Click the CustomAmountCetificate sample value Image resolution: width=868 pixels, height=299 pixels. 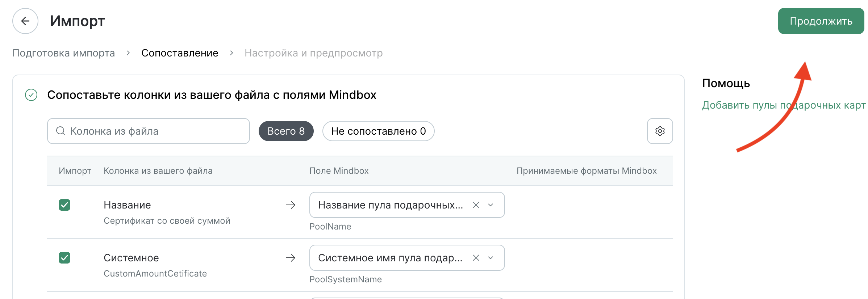(x=155, y=274)
